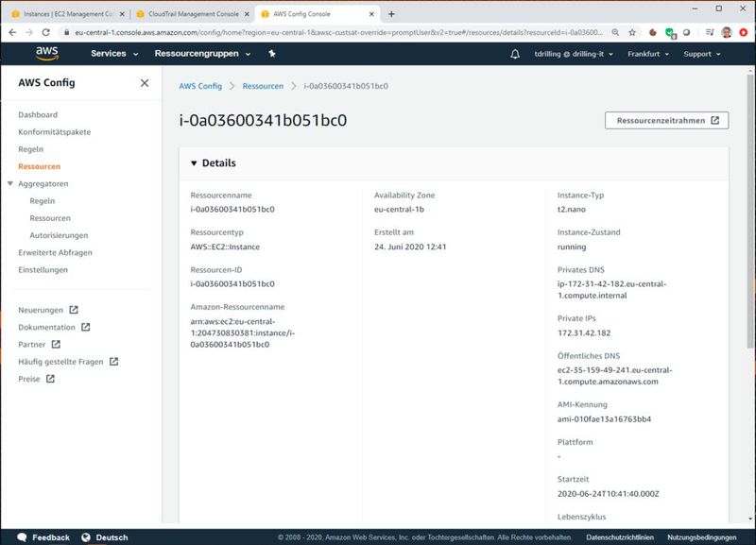Click the Ressourcenzeitrahmen button
Screen dimensions: 756x545
point(667,121)
